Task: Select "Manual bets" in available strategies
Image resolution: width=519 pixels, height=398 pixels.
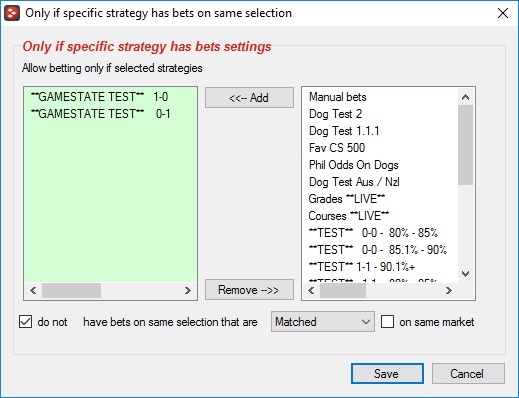Action: point(338,97)
